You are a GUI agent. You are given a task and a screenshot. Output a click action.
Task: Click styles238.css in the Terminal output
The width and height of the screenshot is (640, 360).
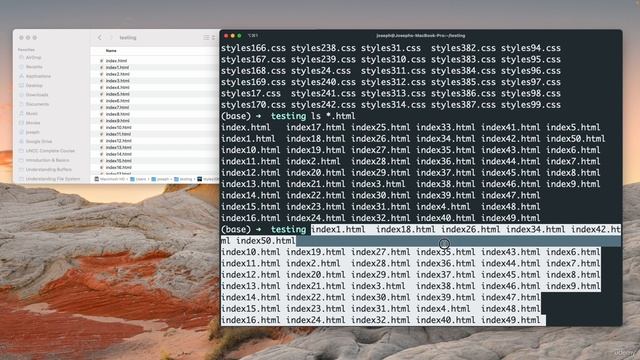tap(323, 48)
